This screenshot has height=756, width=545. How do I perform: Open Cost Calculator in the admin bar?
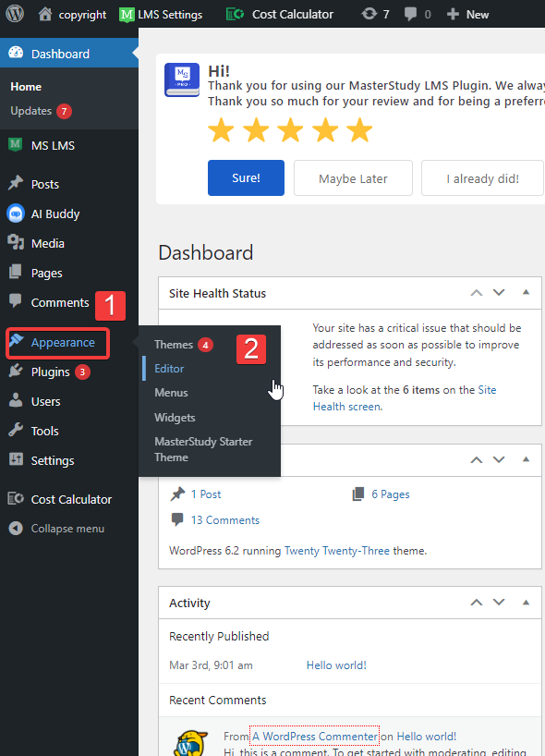[280, 15]
